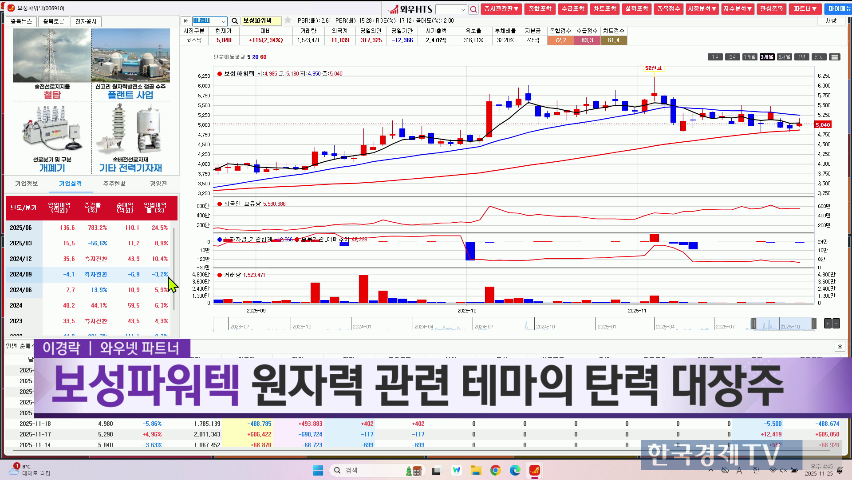The image size is (852, 480).
Task: Select the 2025/06 row in earnings table
Action: click(89, 227)
